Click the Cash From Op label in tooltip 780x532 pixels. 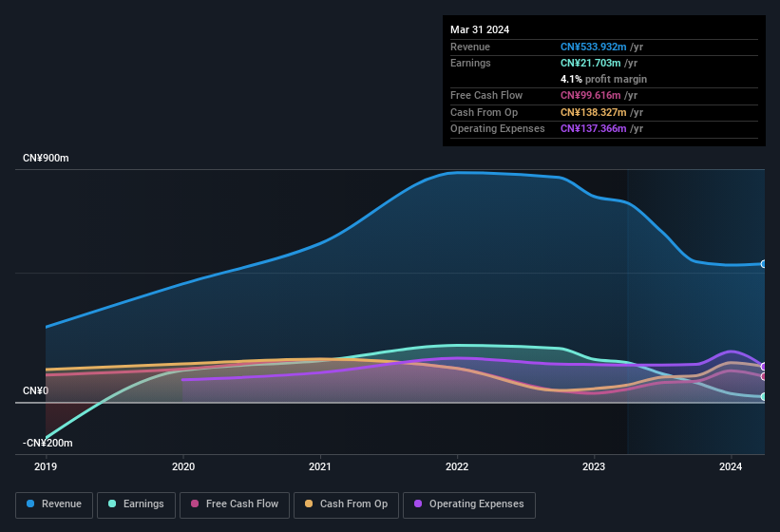pos(484,112)
